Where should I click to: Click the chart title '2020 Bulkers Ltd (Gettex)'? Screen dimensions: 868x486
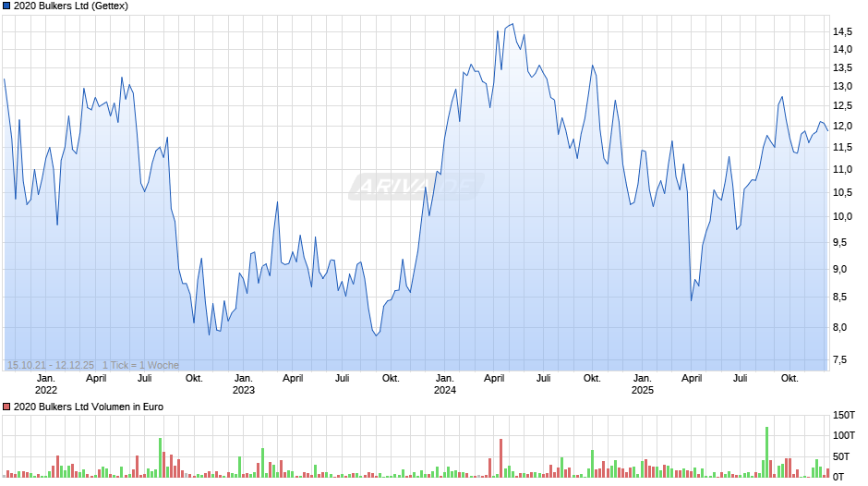pos(71,6)
